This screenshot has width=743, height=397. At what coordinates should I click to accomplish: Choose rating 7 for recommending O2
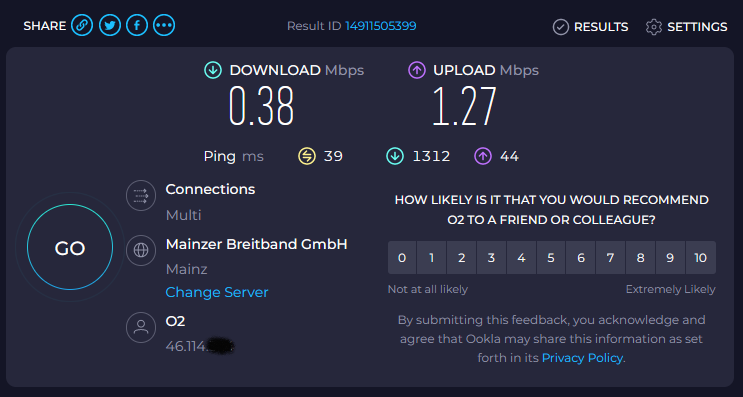tap(610, 258)
